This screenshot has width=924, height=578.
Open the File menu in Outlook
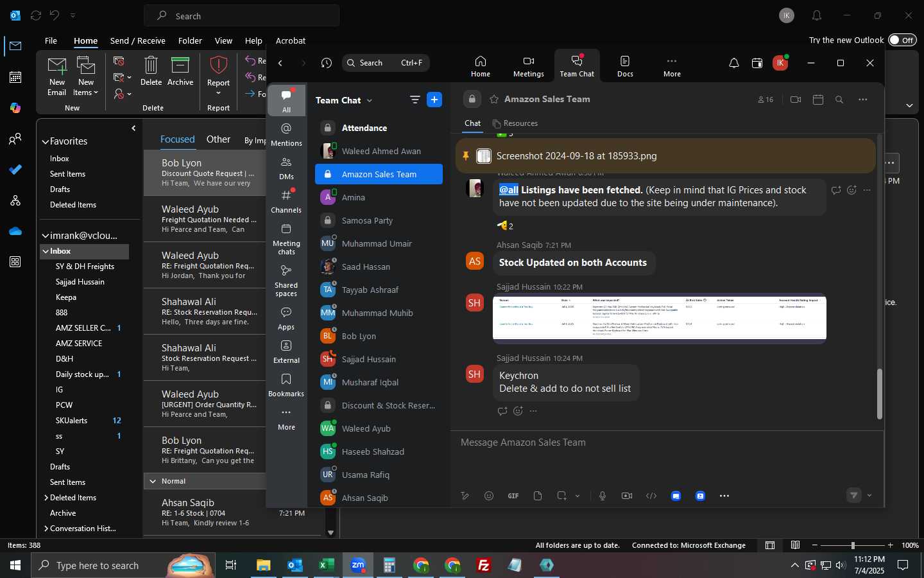pos(51,40)
